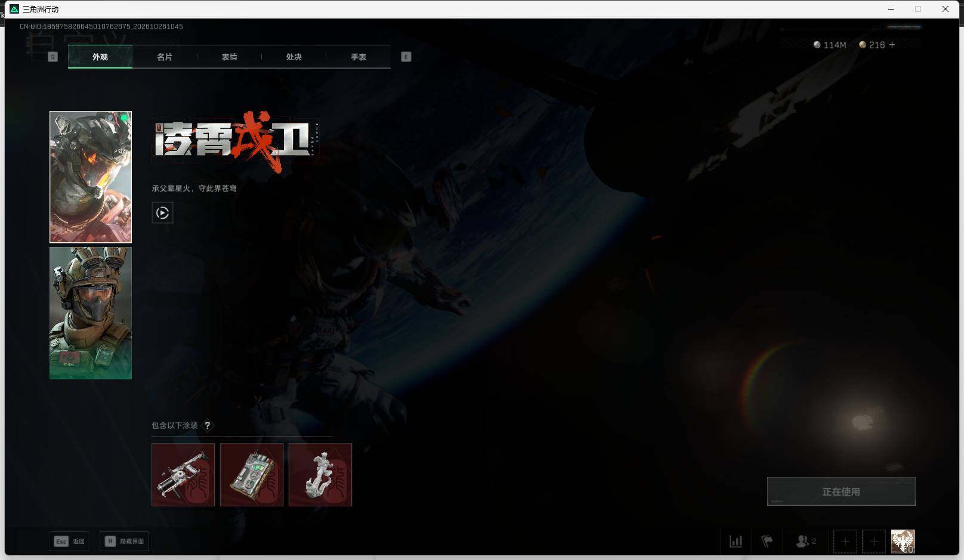Viewport: 964px width, 560px height.
Task: Close the 三角洲行动 window
Action: 946,9
